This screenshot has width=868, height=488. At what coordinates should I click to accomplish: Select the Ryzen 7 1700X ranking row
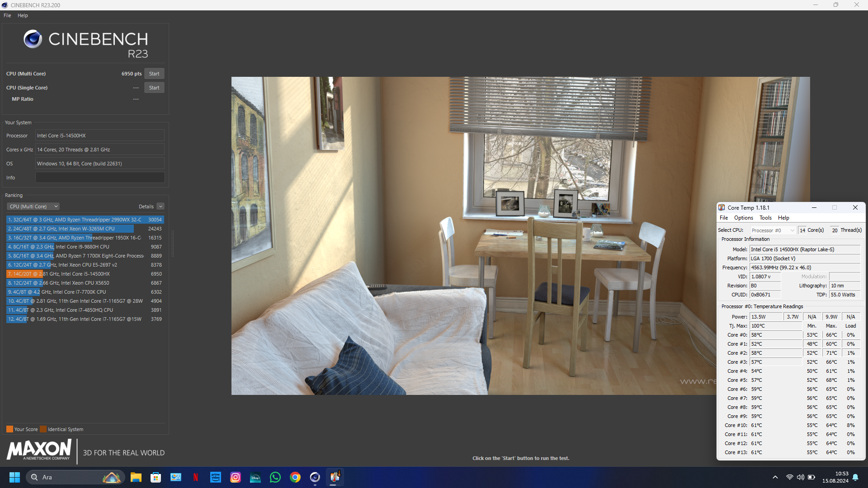click(x=85, y=256)
